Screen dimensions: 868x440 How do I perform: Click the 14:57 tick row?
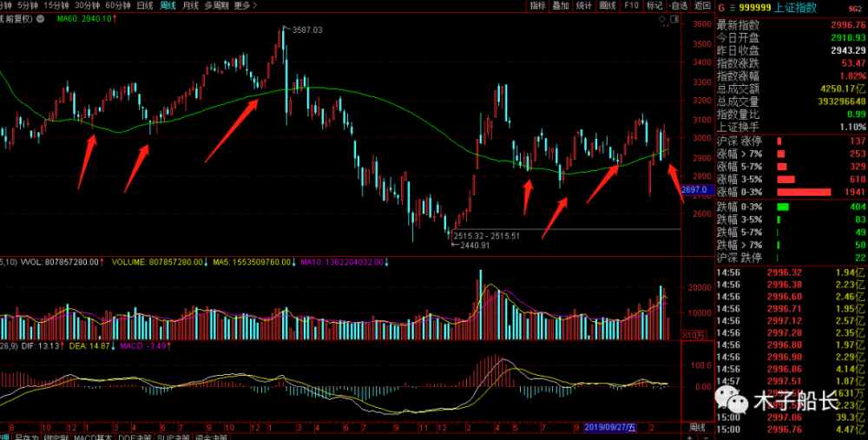(792, 381)
